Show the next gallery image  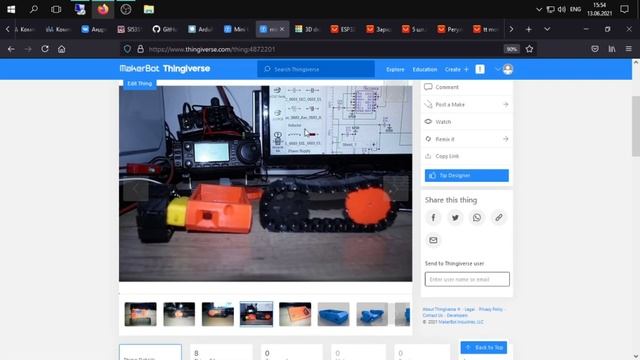396,189
